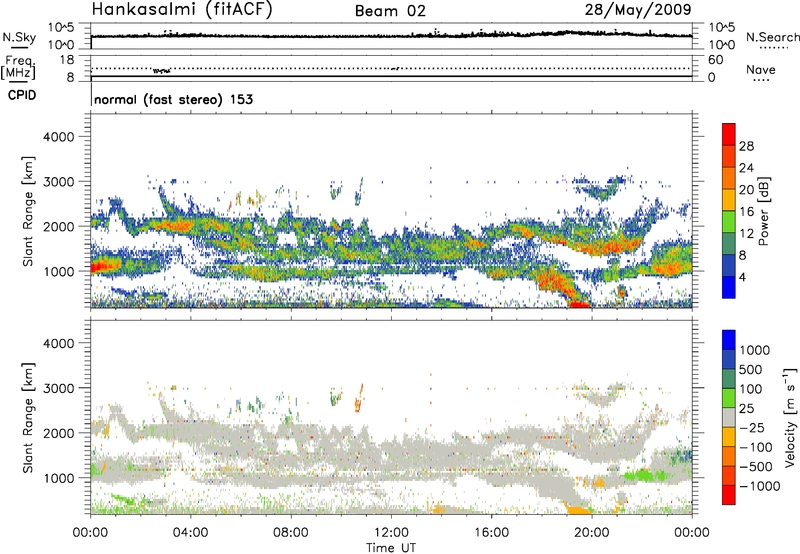800x554 pixels.
Task: Click the Hankasalmi (fitACF) plot title
Action: pyautogui.click(x=182, y=10)
